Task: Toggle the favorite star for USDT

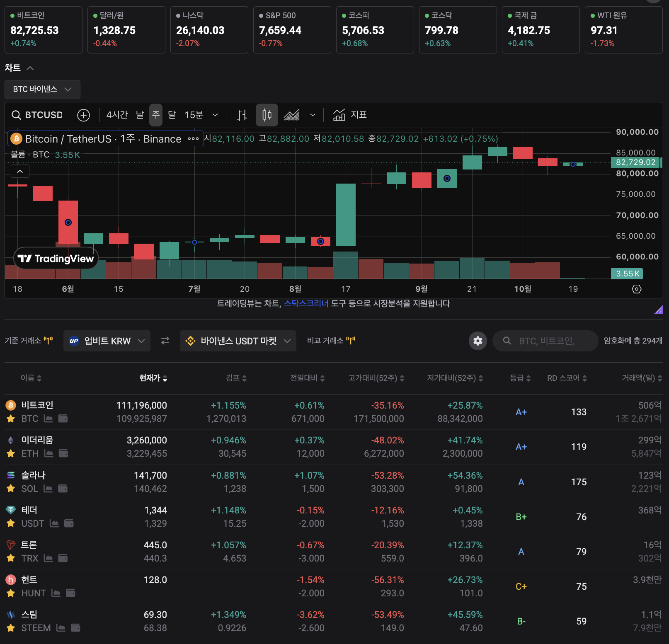Action: coord(11,523)
